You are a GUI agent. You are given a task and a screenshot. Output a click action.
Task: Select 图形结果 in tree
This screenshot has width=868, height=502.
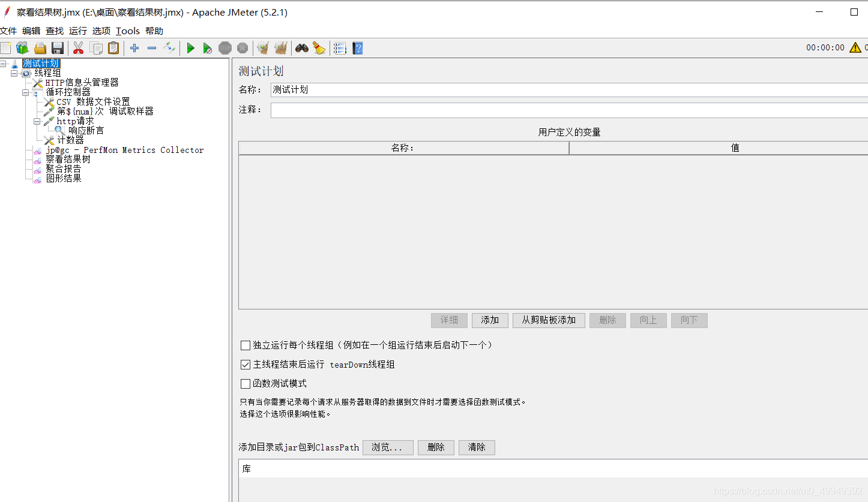point(63,179)
